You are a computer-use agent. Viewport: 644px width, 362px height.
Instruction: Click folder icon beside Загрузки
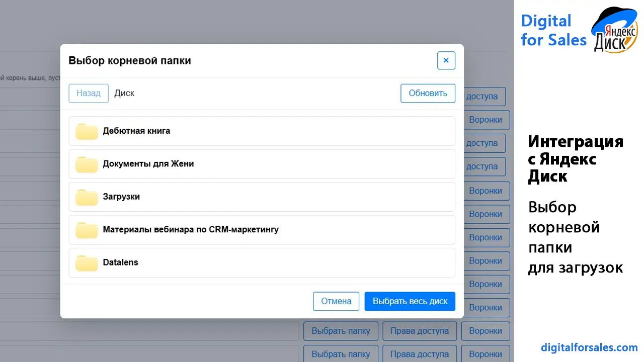pyautogui.click(x=87, y=198)
